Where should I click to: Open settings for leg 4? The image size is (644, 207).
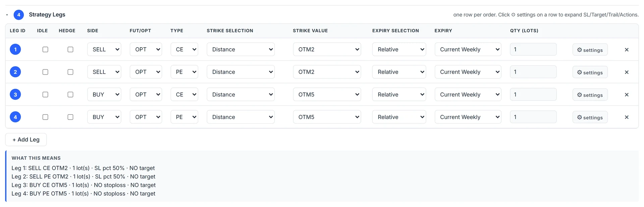pyautogui.click(x=590, y=117)
